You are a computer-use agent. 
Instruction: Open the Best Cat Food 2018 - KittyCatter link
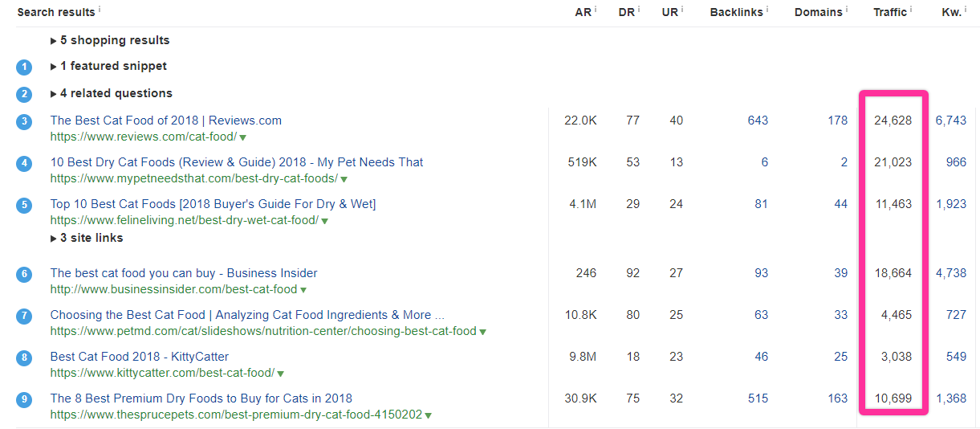(x=139, y=357)
